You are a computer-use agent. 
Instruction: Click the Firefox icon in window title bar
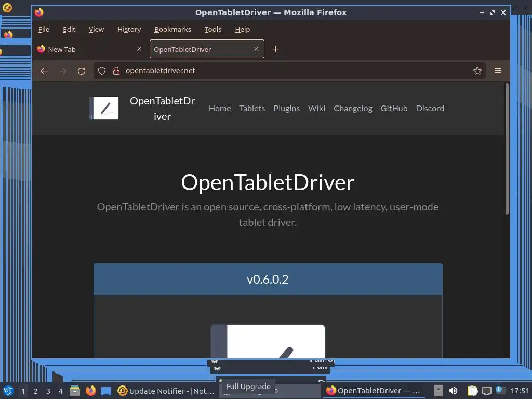click(x=39, y=12)
